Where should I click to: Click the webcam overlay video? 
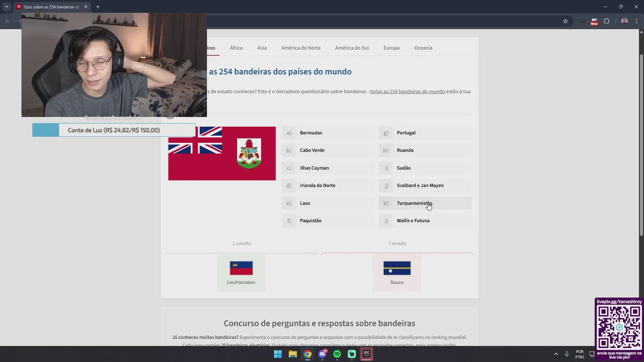tap(114, 65)
